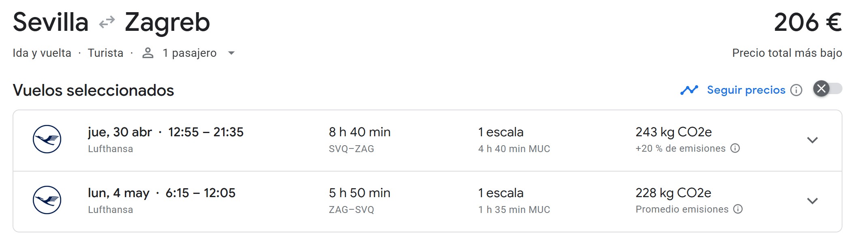Select the return 6:15 – 12:05 flight row
868x245 pixels.
point(200,193)
